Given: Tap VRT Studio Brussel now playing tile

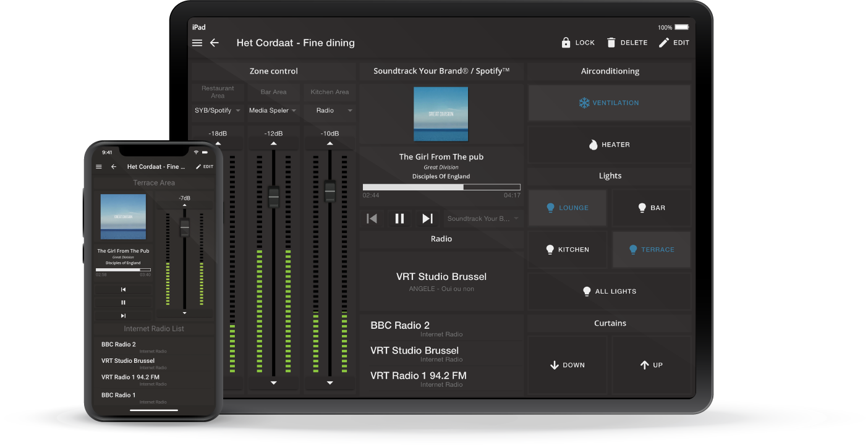Looking at the screenshot, I should click(441, 281).
